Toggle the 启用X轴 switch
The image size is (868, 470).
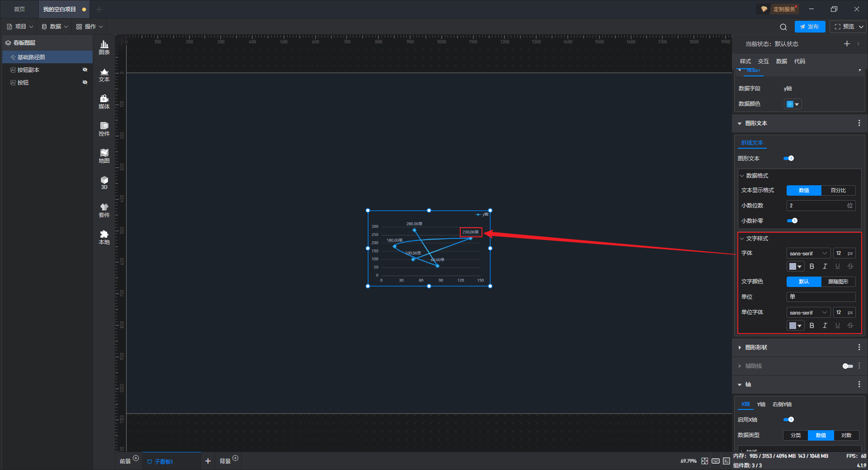(789, 420)
